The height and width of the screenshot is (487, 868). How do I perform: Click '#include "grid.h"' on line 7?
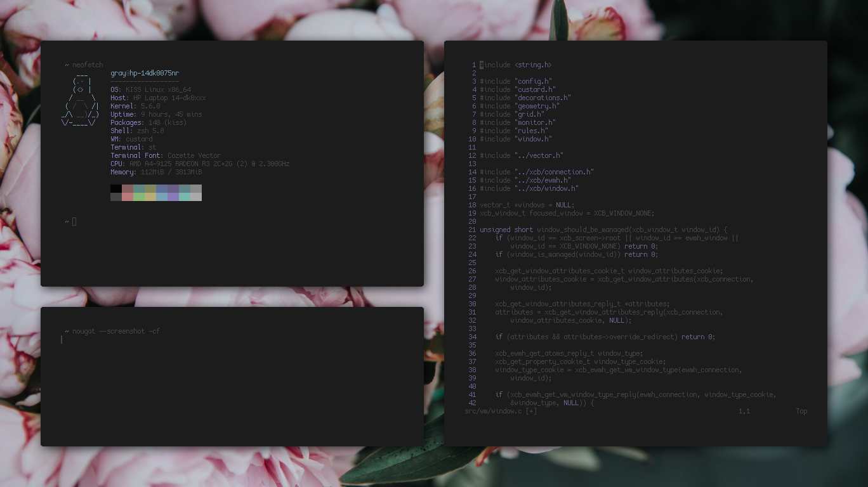[x=512, y=114]
